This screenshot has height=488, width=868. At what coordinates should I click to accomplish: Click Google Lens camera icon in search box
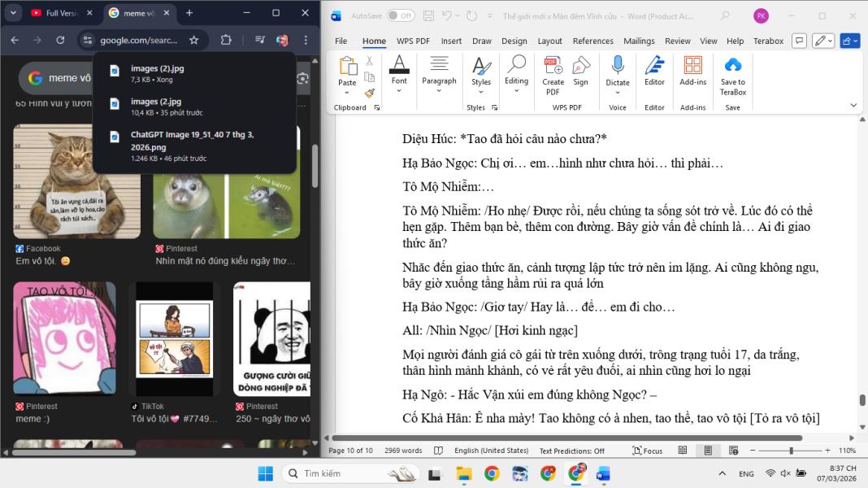303,79
